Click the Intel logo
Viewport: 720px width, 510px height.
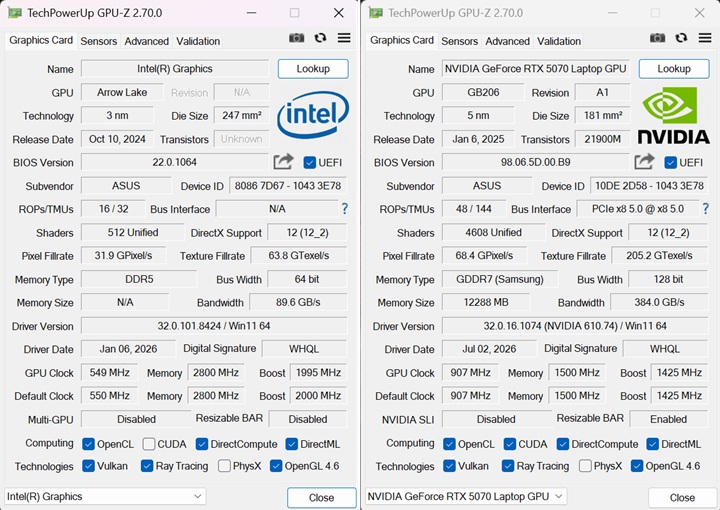(313, 115)
